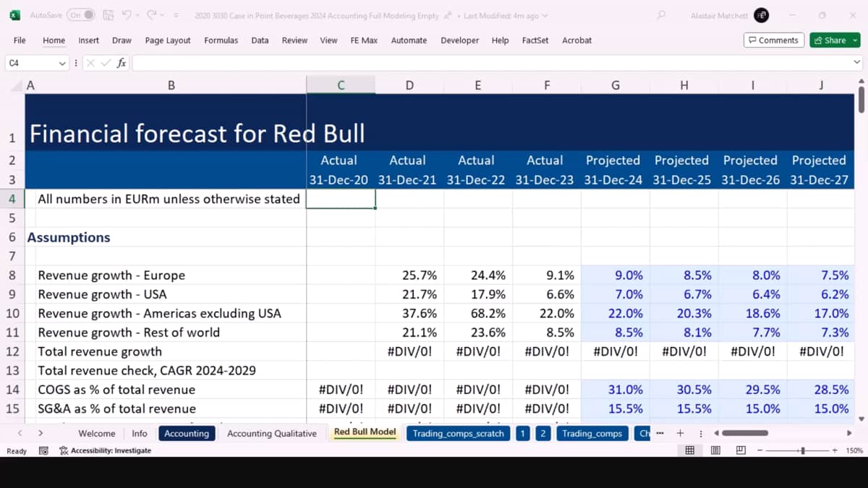Go to the Formulas tab
868x488 pixels.
tap(221, 40)
